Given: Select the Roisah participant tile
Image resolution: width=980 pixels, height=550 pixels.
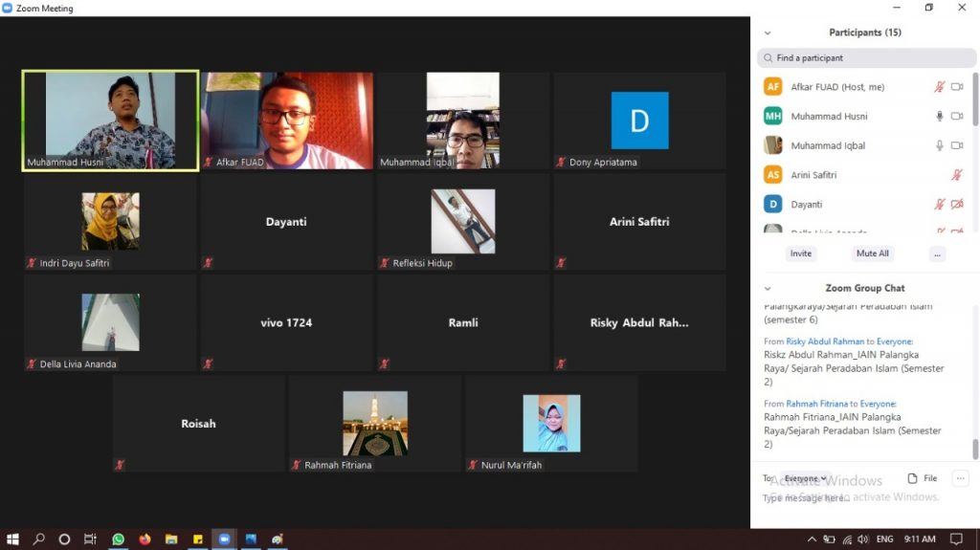Looking at the screenshot, I should point(199,424).
